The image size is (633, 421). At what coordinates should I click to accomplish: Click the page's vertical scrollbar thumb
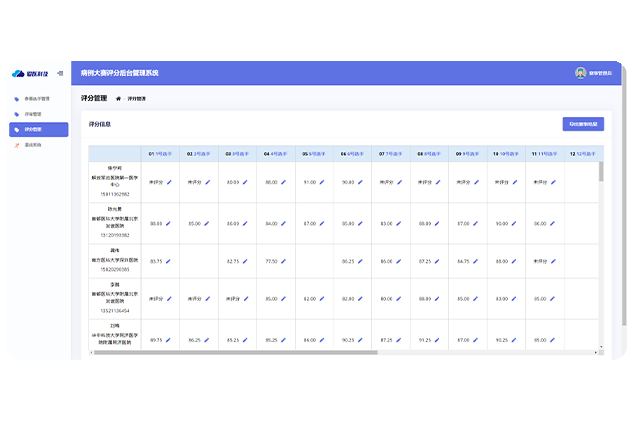tap(625, 196)
